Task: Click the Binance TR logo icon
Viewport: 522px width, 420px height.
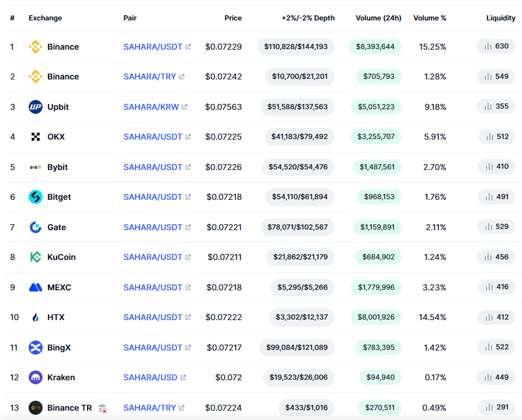Action: click(35, 408)
